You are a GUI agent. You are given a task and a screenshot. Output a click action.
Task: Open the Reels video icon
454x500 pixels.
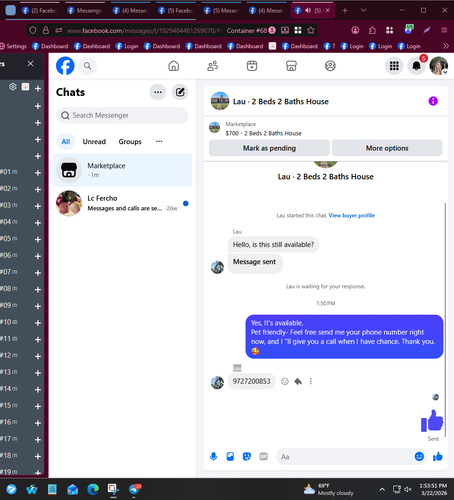[x=252, y=66]
